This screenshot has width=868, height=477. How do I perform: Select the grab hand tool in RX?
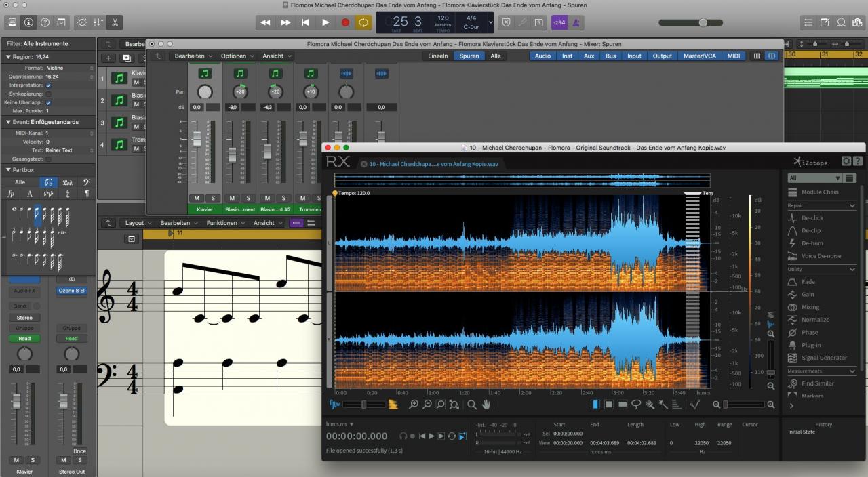pos(486,405)
